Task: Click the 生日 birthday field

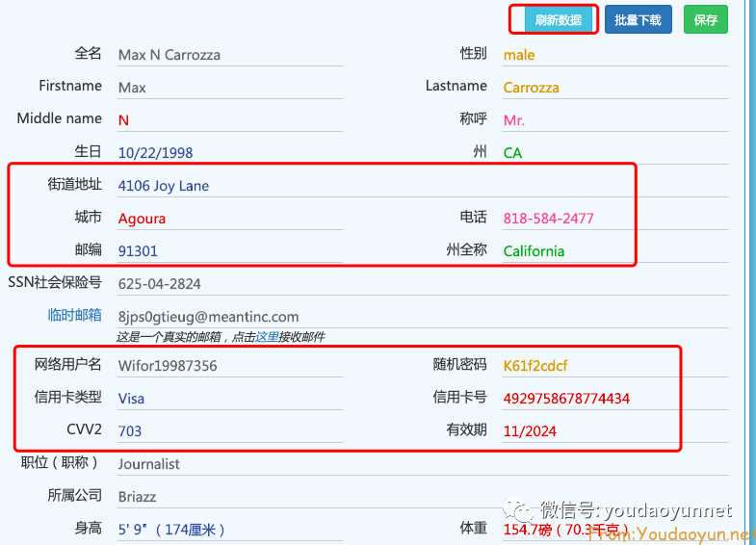Action: coord(229,153)
